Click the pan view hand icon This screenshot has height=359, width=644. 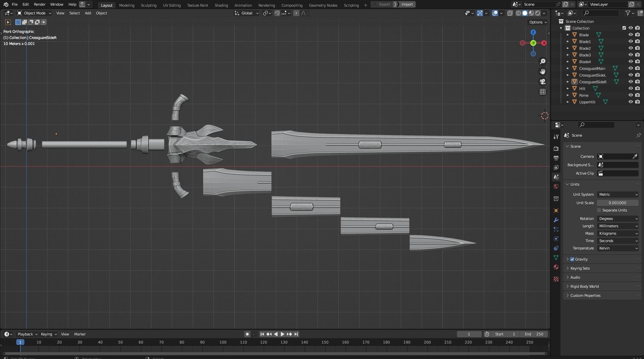click(x=543, y=72)
